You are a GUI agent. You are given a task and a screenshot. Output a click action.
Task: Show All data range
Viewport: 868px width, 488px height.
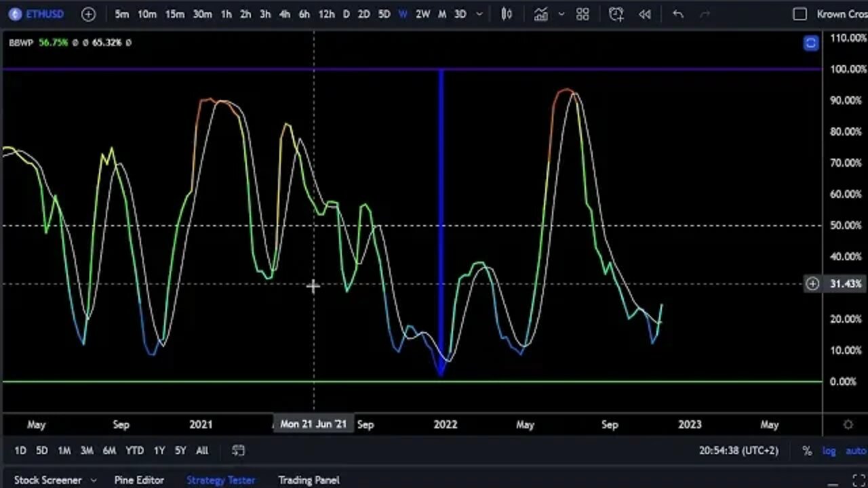202,450
